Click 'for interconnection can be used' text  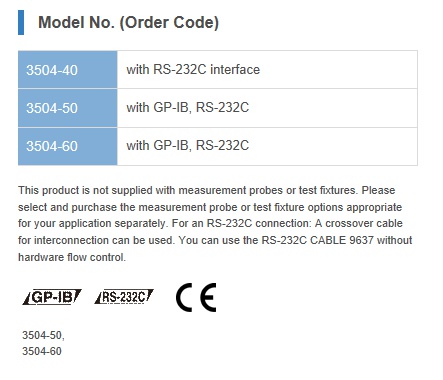[x=96, y=240]
